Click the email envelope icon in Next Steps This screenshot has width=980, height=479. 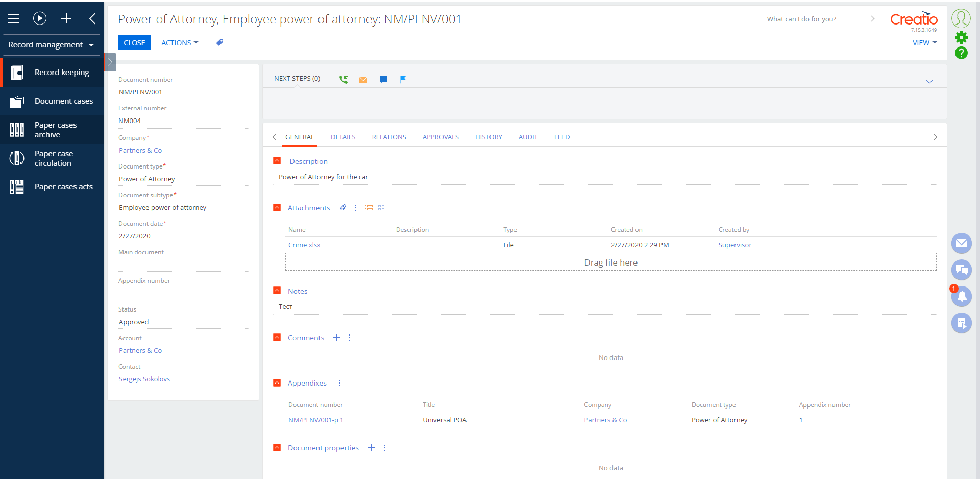(x=363, y=79)
